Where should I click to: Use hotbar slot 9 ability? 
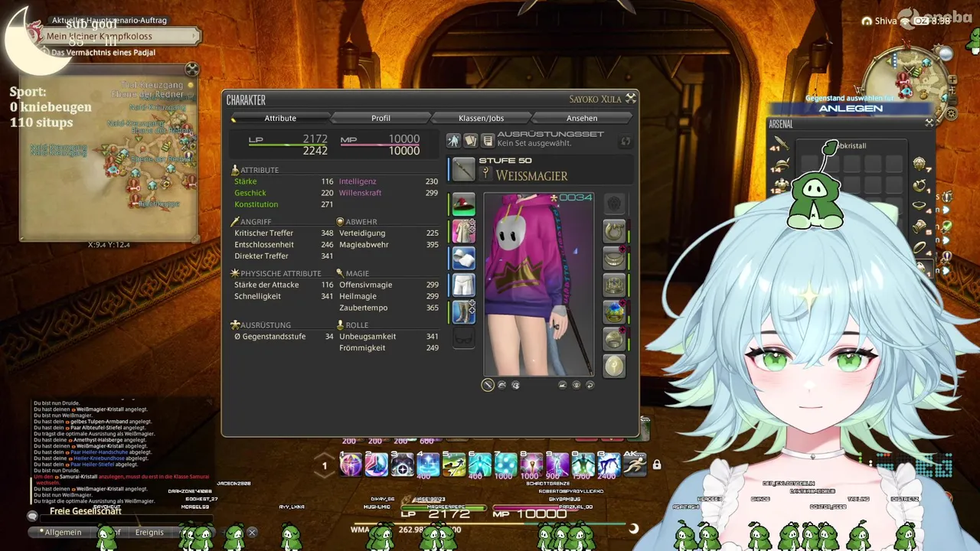click(557, 465)
